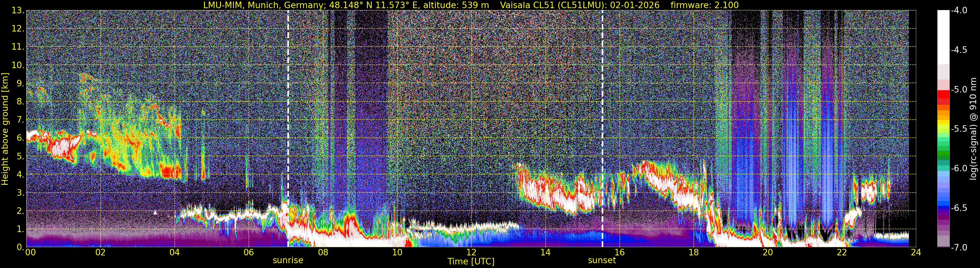Select the 'sunrise' label below the time axis
This screenshot has height=268, width=980.
pos(288,261)
